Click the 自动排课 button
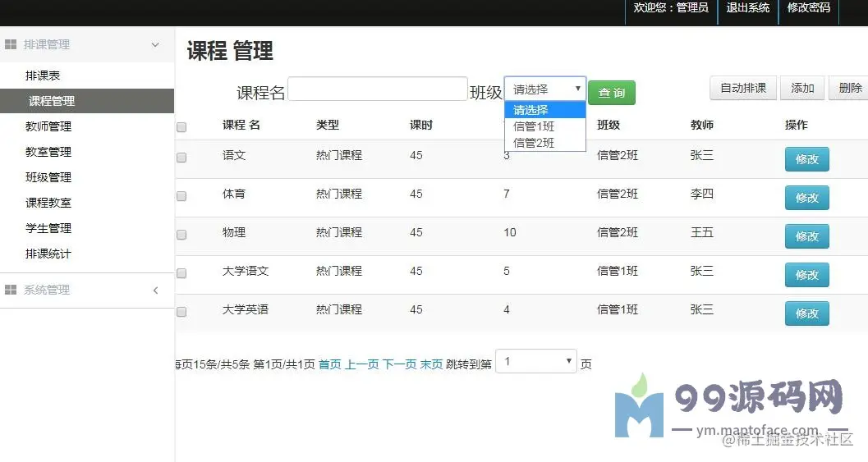868x462 pixels. (x=743, y=88)
